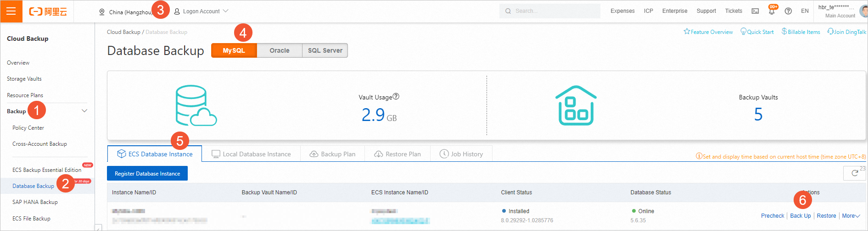The image size is (868, 231).
Task: Open Cloud Shell terminal icon
Action: pyautogui.click(x=755, y=11)
